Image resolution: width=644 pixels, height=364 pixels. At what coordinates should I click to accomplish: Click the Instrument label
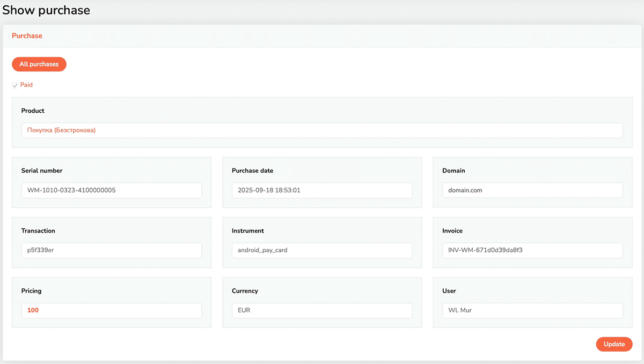pyautogui.click(x=248, y=231)
